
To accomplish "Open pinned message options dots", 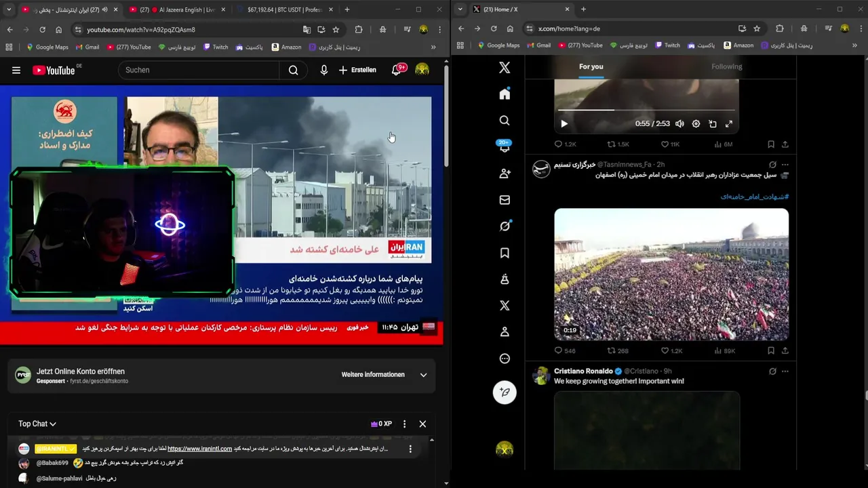I will point(410,449).
